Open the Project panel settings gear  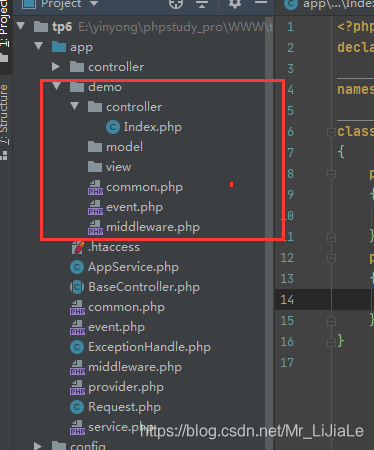(x=235, y=4)
